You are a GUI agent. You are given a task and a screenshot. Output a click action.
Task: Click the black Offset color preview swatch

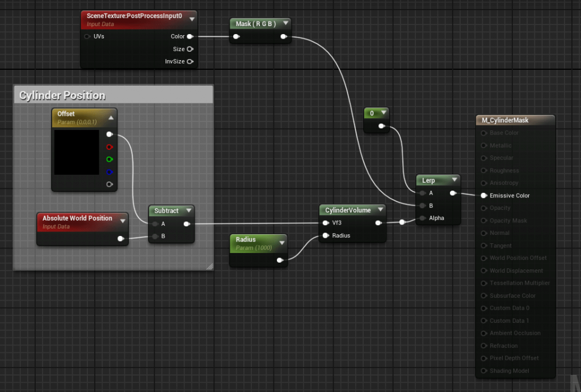[76, 152]
